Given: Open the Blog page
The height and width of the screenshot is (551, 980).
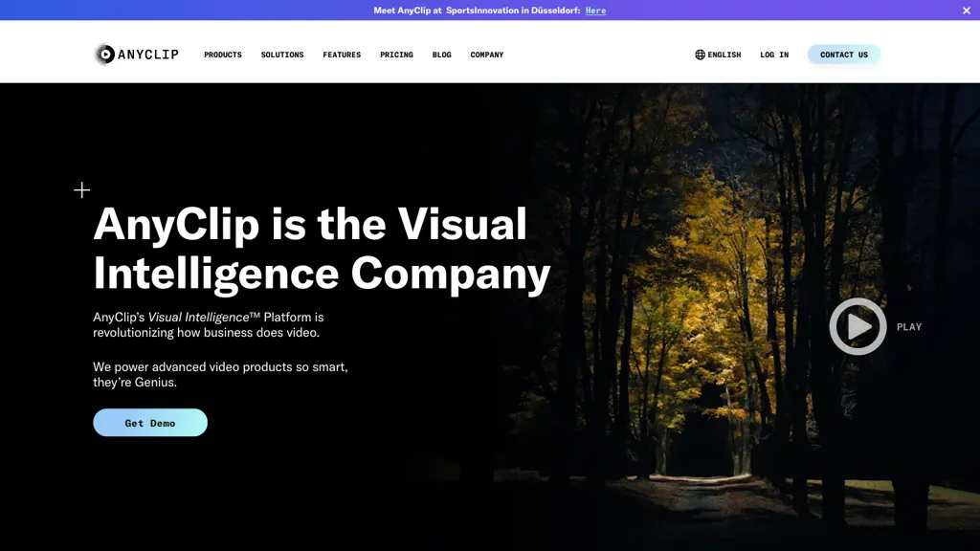Looking at the screenshot, I should 442,55.
